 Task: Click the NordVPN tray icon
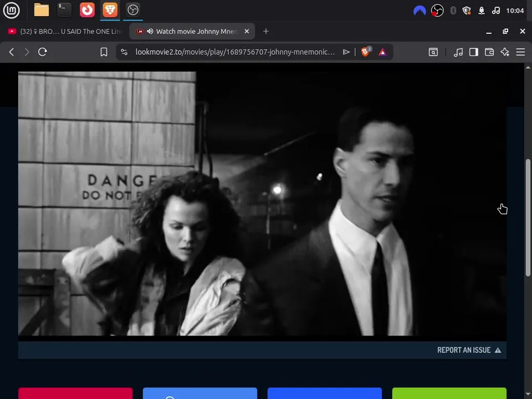click(420, 11)
